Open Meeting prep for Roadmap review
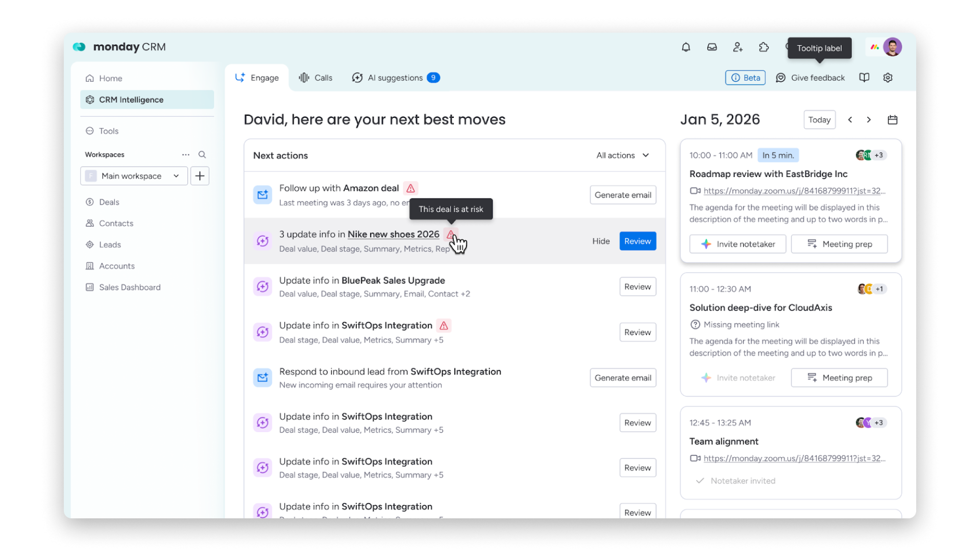The image size is (980, 551). pyautogui.click(x=840, y=244)
